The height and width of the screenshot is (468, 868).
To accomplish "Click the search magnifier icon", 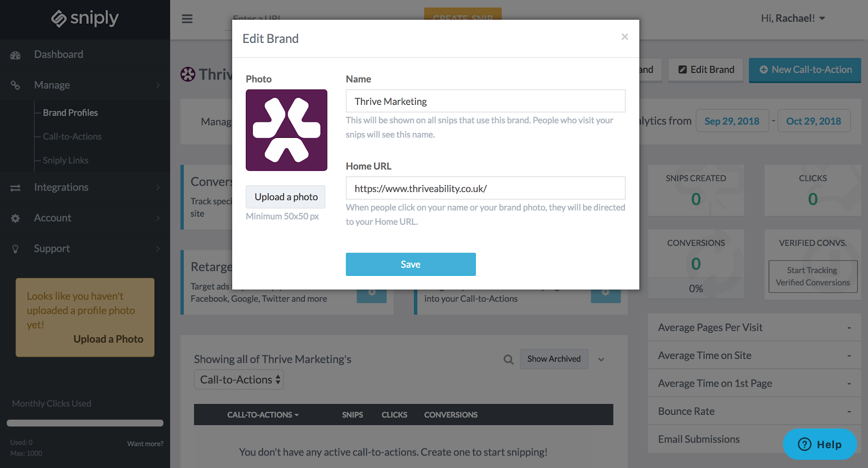I will point(508,359).
